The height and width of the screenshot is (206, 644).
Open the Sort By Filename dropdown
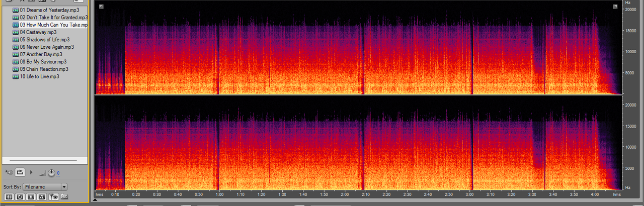(x=45, y=187)
